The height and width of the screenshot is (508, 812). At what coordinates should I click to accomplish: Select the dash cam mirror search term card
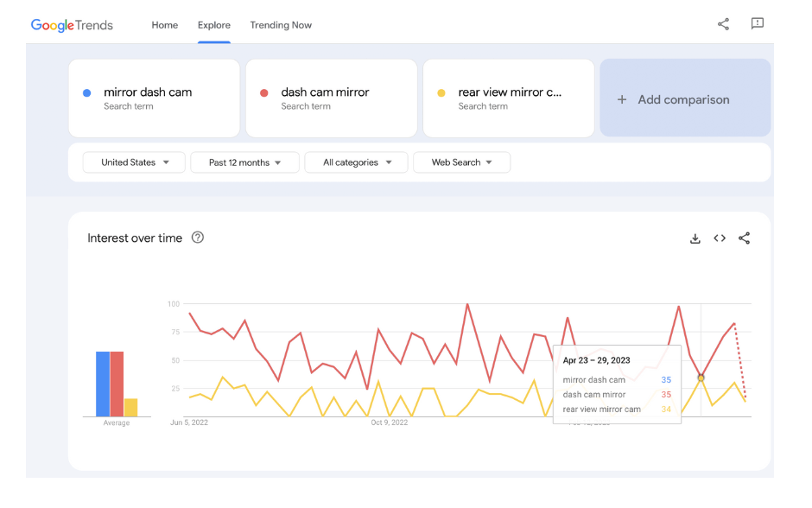[332, 98]
